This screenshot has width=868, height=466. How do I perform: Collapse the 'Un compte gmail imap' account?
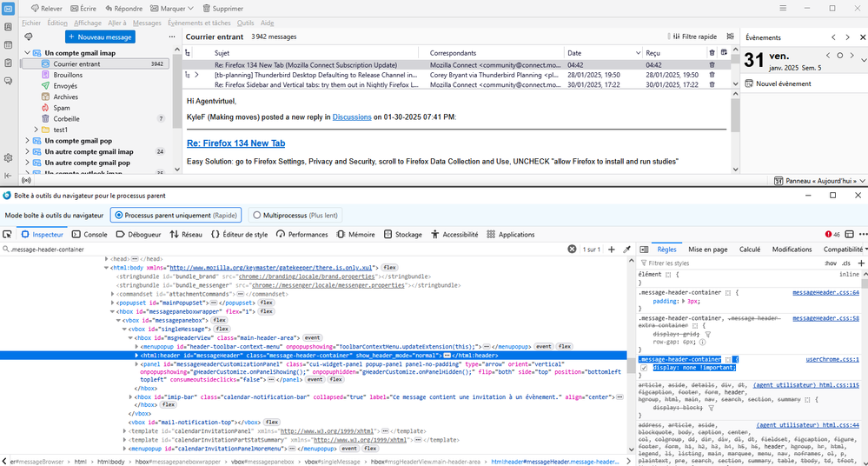[27, 53]
